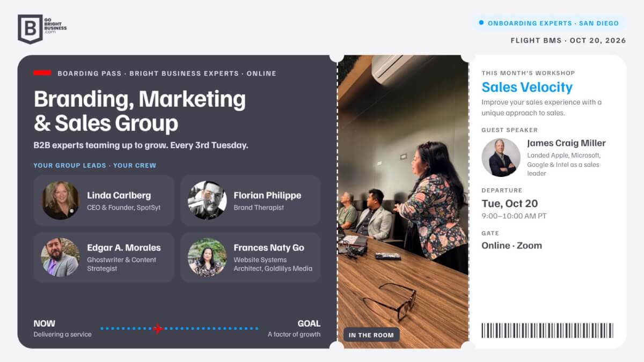
Task: Click the 'Your Group Leads · Your Crew' label
Action: [x=95, y=165]
